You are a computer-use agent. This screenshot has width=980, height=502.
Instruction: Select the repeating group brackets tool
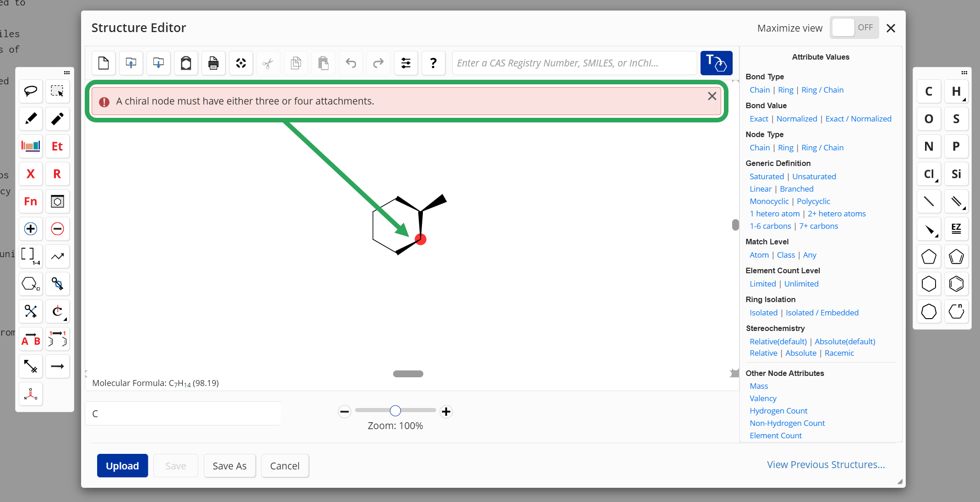pos(31,256)
